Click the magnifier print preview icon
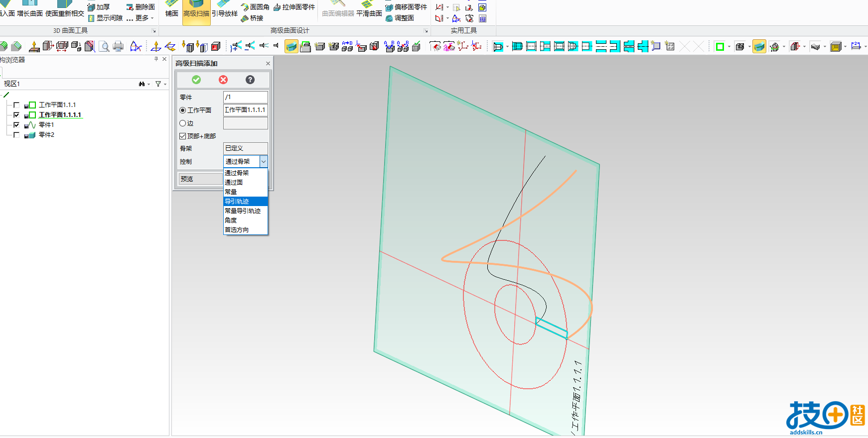The width and height of the screenshot is (868, 438). [104, 47]
